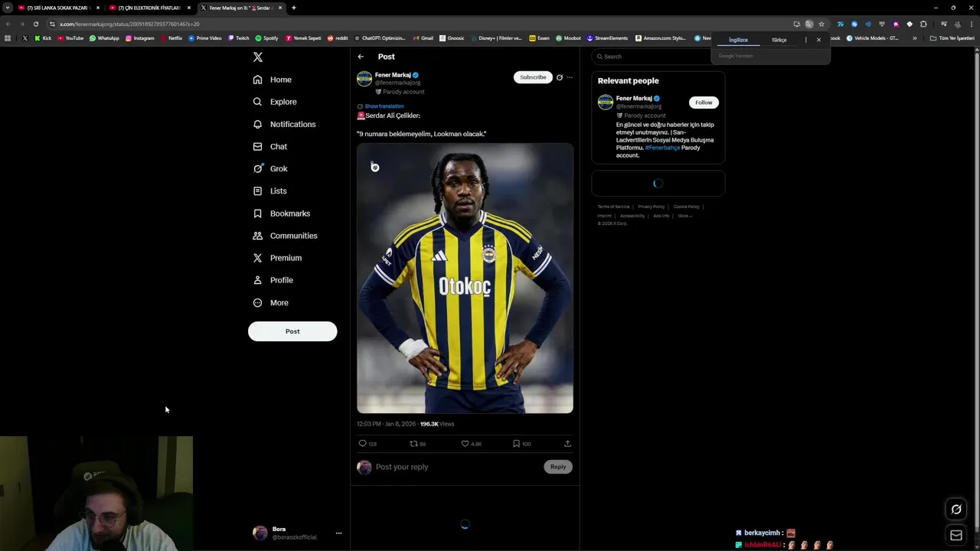The height and width of the screenshot is (551, 980).
Task: Open the Spotify bookmark
Action: 266,38
